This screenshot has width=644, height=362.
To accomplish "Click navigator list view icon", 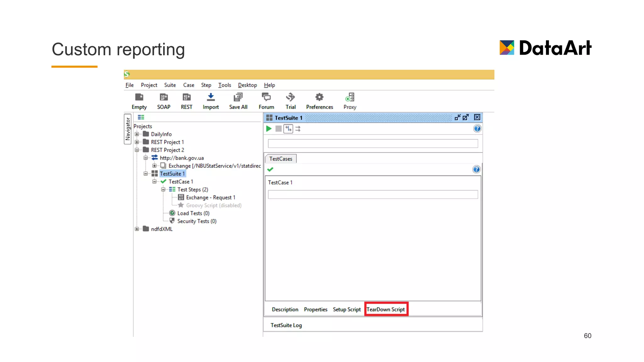I will pos(141,117).
